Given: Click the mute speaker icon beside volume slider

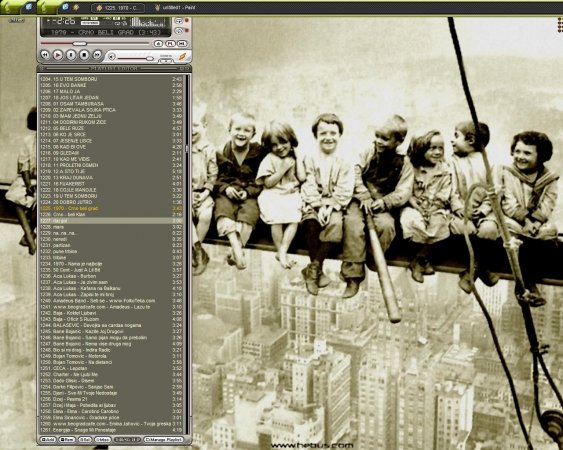Looking at the screenshot, I should 111,57.
